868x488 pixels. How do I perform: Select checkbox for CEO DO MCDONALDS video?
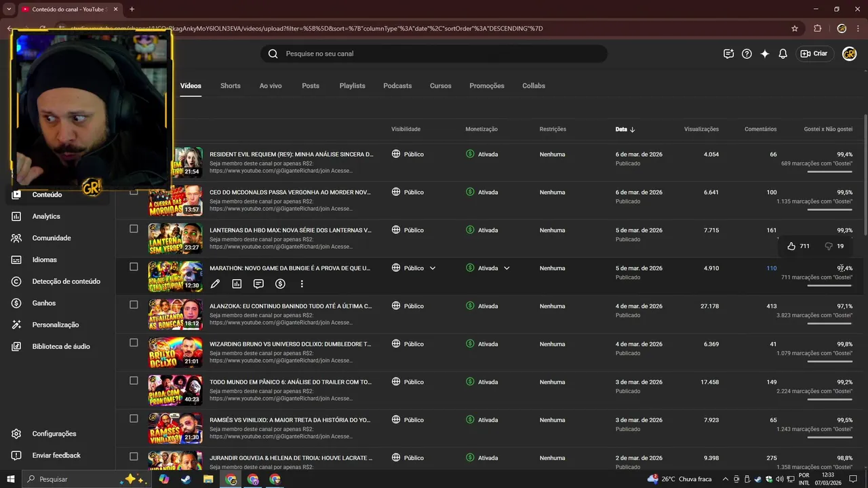pos(134,191)
